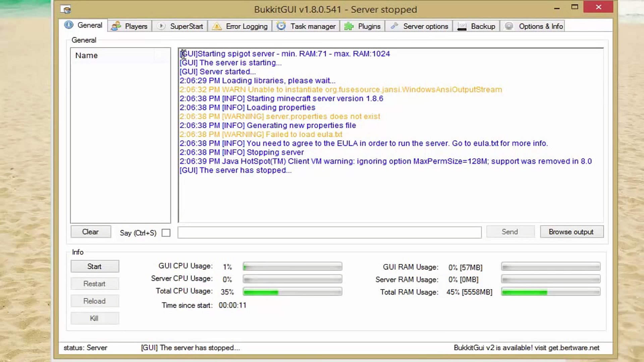
Task: Switch to the Plugins tab
Action: [x=369, y=26]
